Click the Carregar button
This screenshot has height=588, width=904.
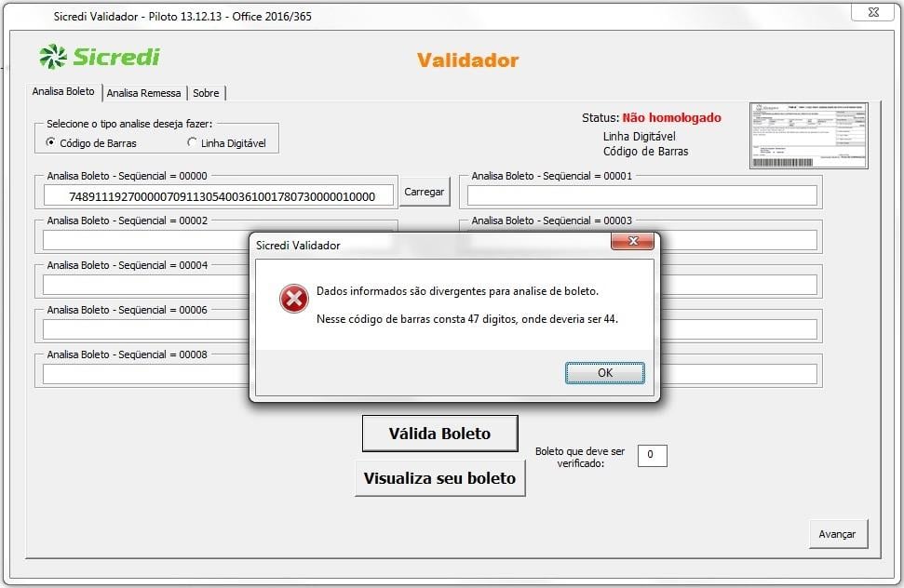click(x=425, y=192)
